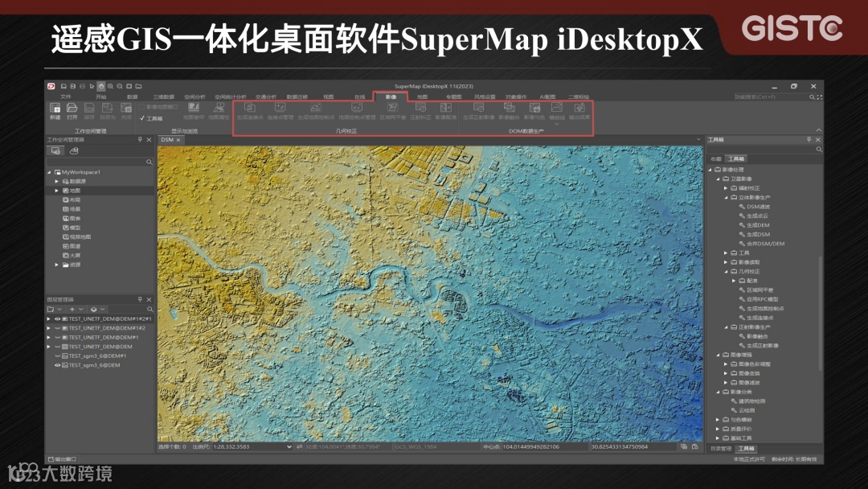Screen dimensions: 868x489
Task: Open the scale 1:28,332.3583 dropdown
Action: (x=289, y=446)
